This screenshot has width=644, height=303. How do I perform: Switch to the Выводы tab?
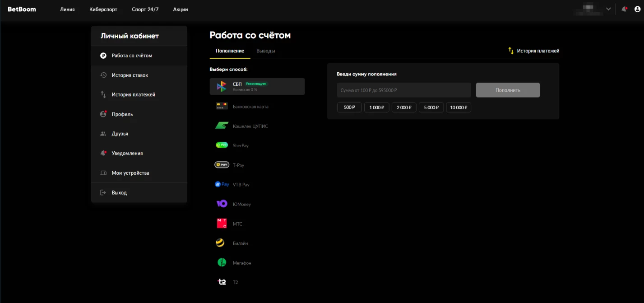[x=265, y=51]
